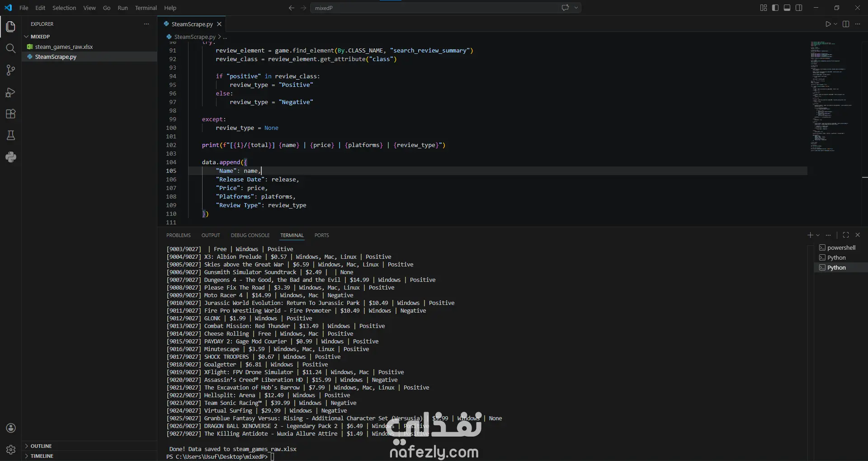The image size is (868, 461).
Task: Split the editor to the right
Action: tap(846, 24)
